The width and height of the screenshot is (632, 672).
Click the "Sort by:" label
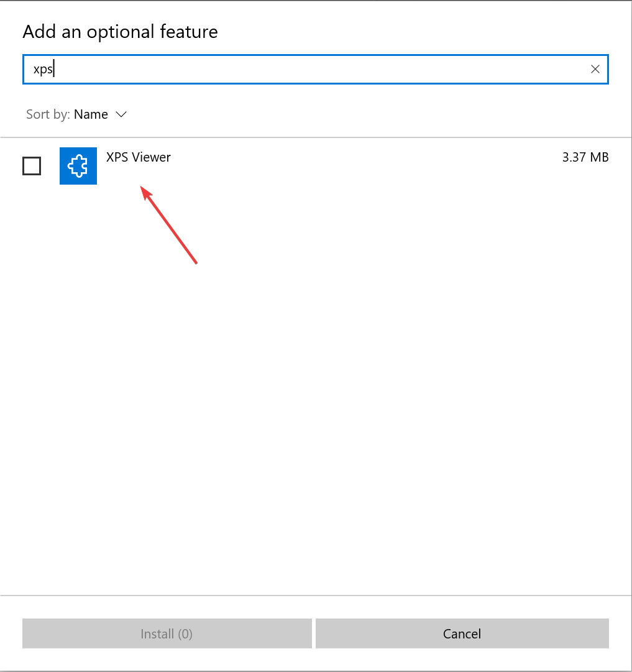click(48, 114)
